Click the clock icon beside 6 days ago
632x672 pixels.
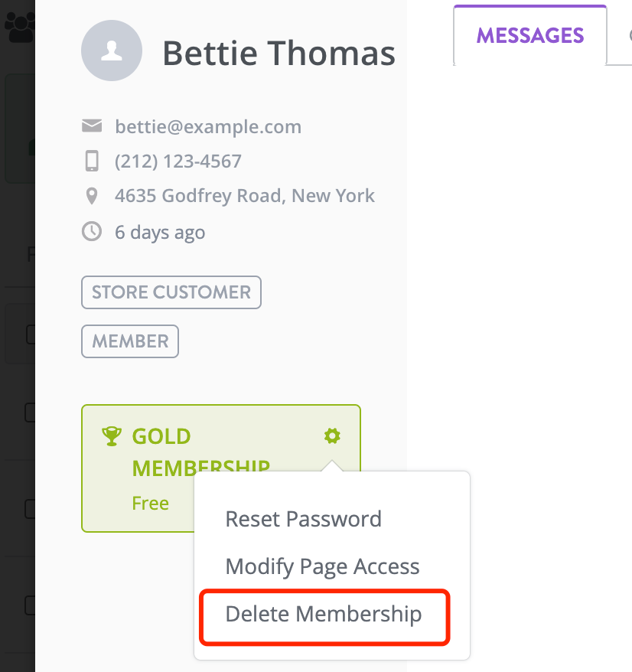click(x=92, y=232)
